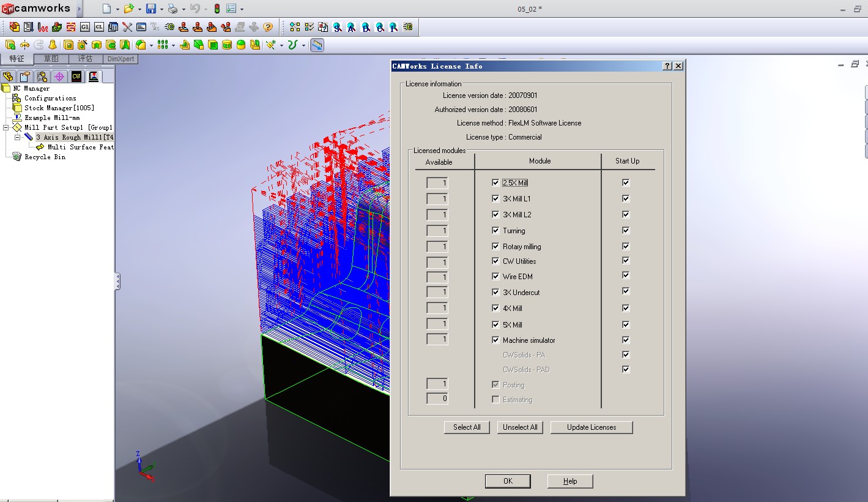
Task: Click the G1 post process icon
Action: (x=84, y=27)
